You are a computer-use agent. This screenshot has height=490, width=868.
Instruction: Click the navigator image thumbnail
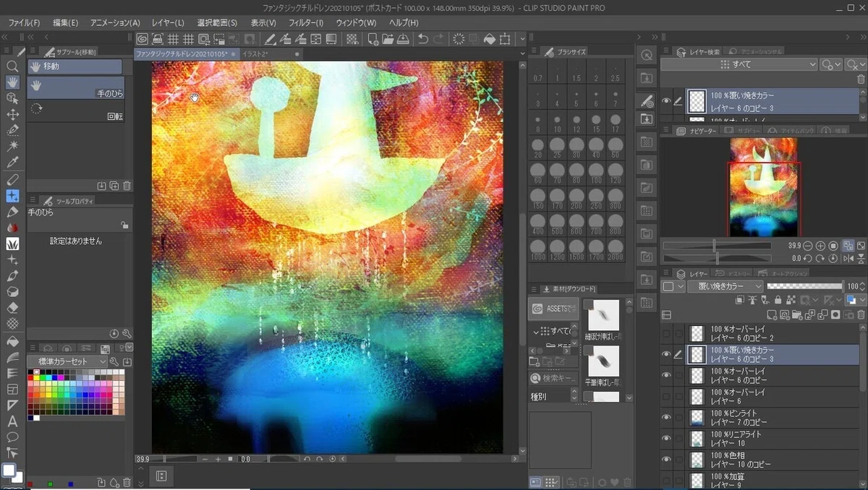click(x=764, y=187)
